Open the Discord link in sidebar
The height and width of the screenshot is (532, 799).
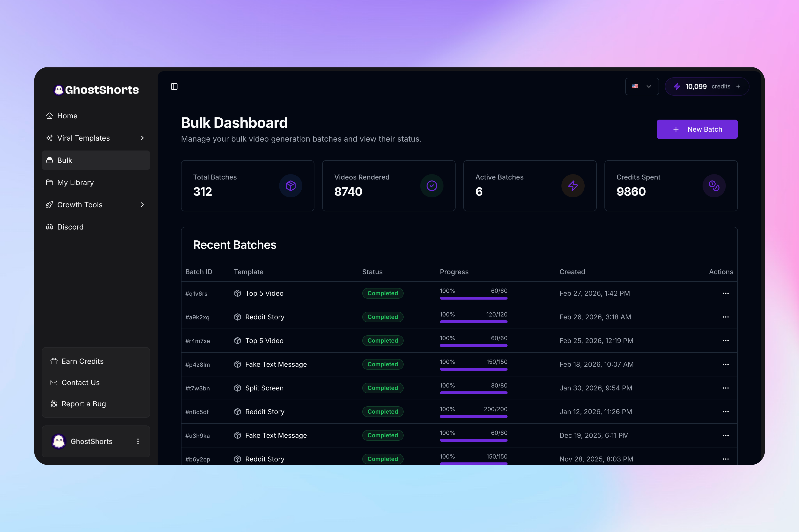[x=70, y=227]
